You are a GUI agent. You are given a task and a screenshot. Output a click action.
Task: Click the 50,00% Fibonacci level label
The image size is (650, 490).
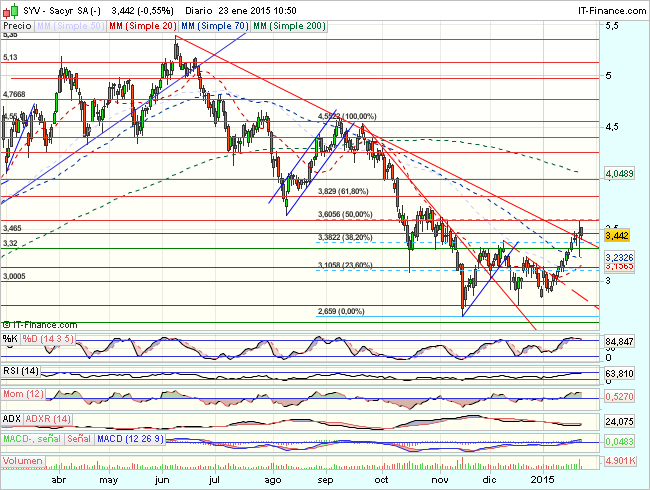(x=344, y=214)
